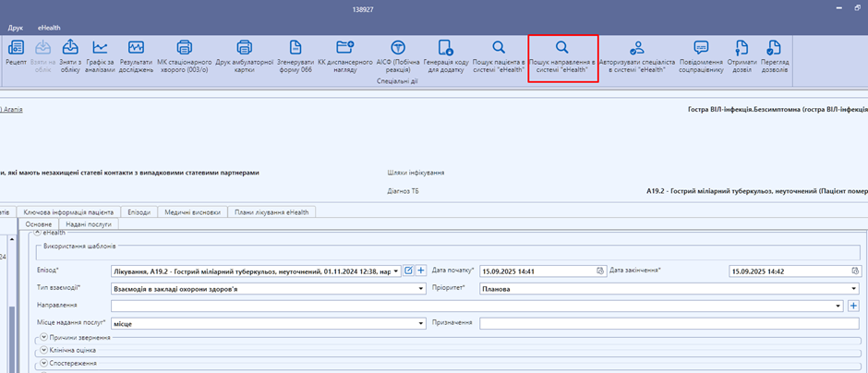Expand the Клінічна оцінка section
Screen dimensions: 868x373
click(x=43, y=351)
